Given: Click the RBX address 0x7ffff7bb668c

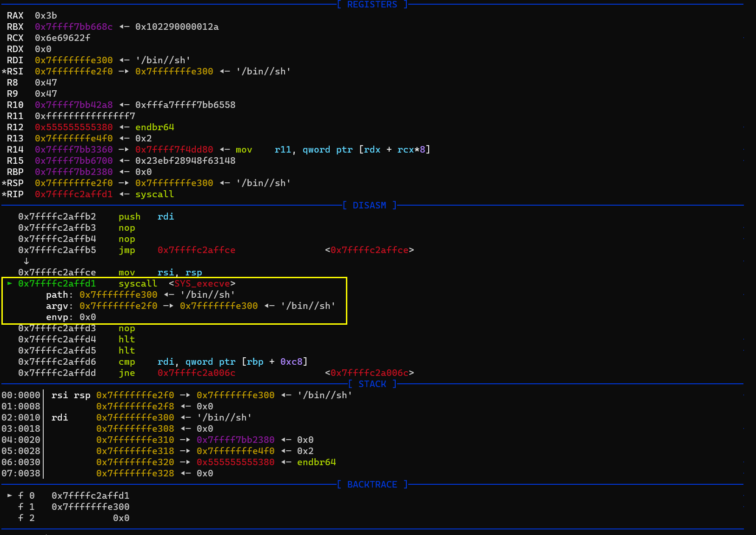Looking at the screenshot, I should coord(73,27).
